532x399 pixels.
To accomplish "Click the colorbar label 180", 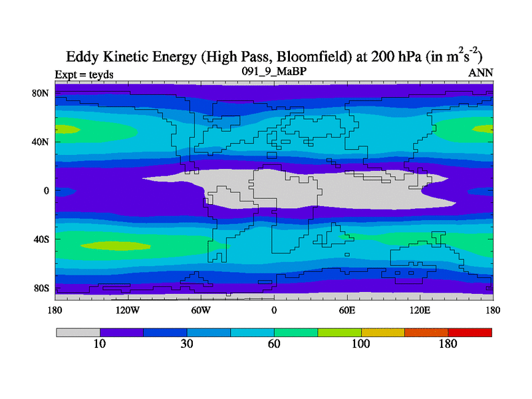I will [448, 344].
